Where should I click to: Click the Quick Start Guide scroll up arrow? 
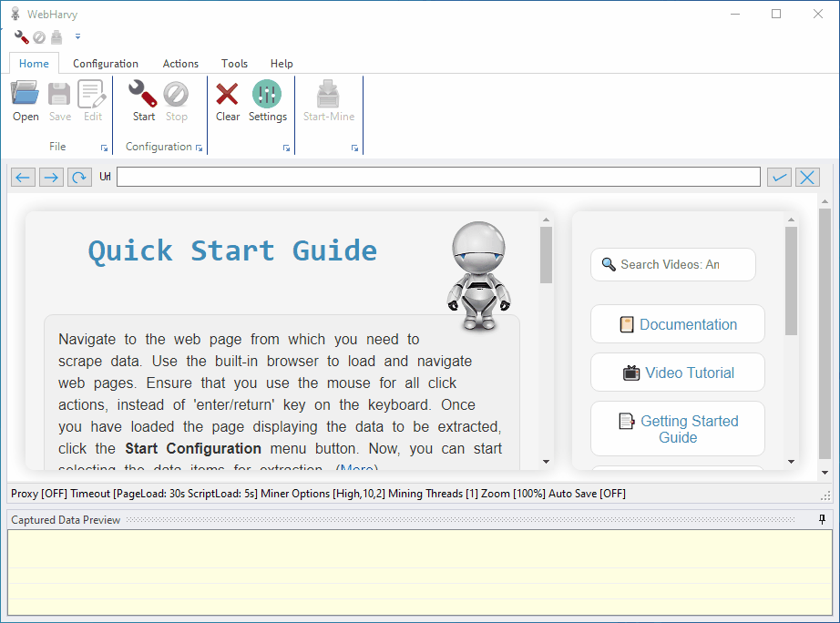click(x=546, y=220)
